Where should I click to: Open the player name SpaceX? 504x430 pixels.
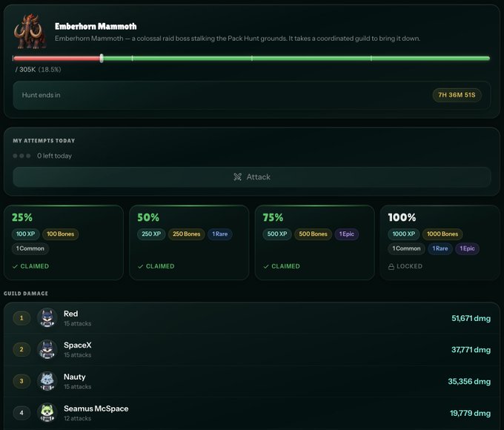[x=78, y=345]
